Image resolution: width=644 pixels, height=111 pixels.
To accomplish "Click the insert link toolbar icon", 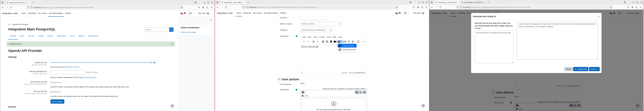I will point(349,42).
